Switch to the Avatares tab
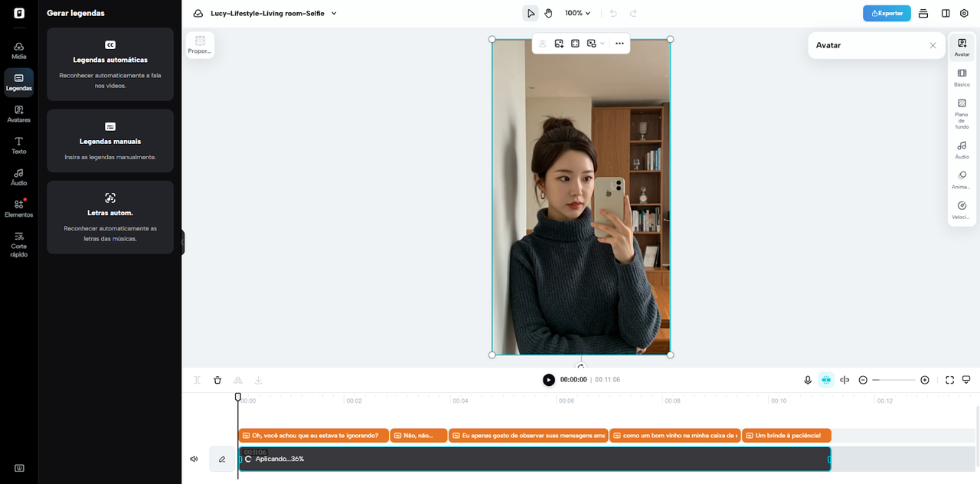The width and height of the screenshot is (980, 484). tap(18, 114)
